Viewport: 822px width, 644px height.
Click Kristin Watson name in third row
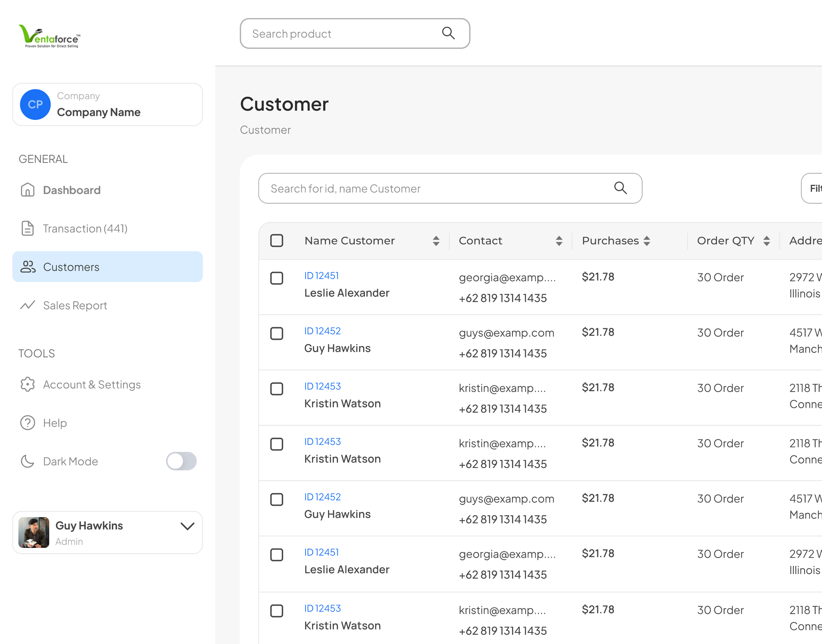tap(342, 403)
